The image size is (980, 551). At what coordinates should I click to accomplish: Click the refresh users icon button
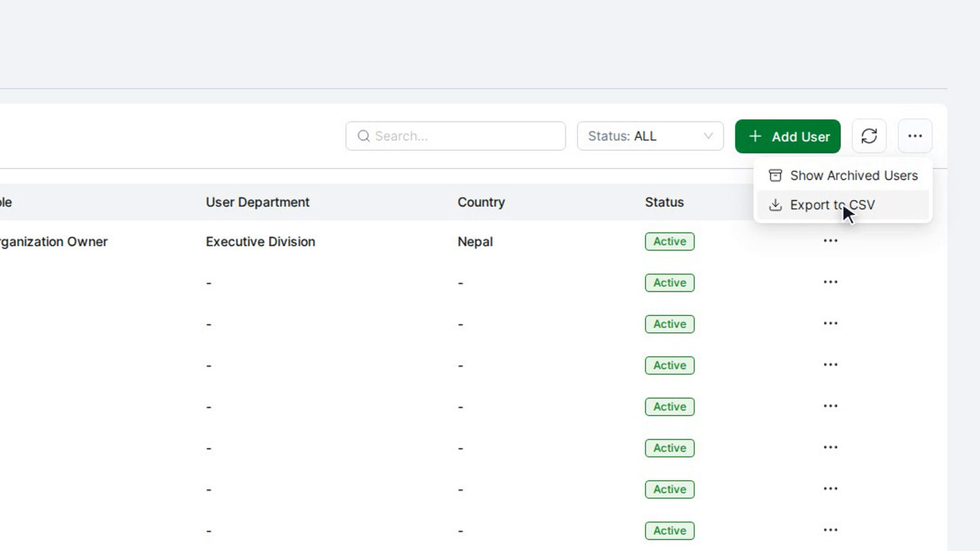tap(869, 136)
